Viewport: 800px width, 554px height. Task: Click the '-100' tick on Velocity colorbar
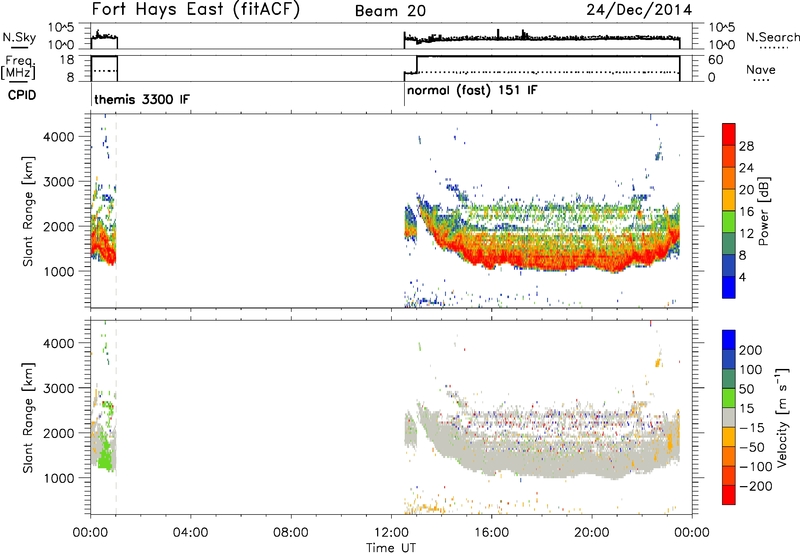tap(756, 466)
